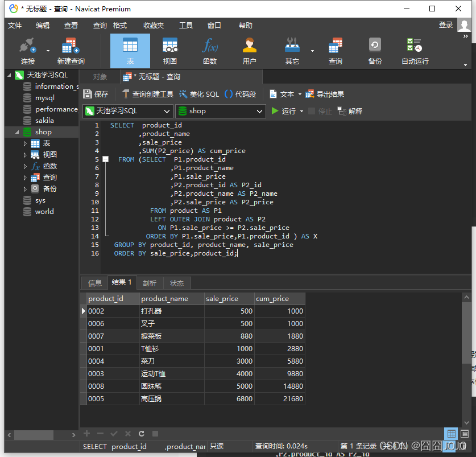Open the dropdown arrow next to 运行
The width and height of the screenshot is (476, 457).
[x=302, y=111]
